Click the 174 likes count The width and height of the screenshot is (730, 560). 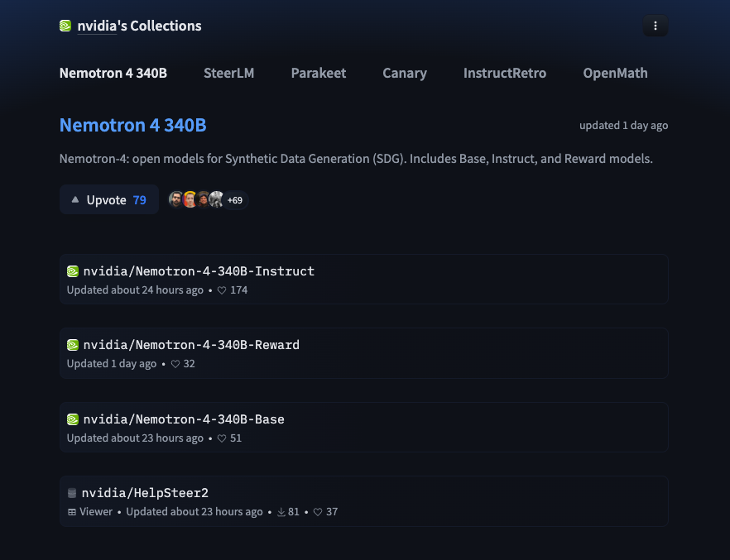pos(239,290)
